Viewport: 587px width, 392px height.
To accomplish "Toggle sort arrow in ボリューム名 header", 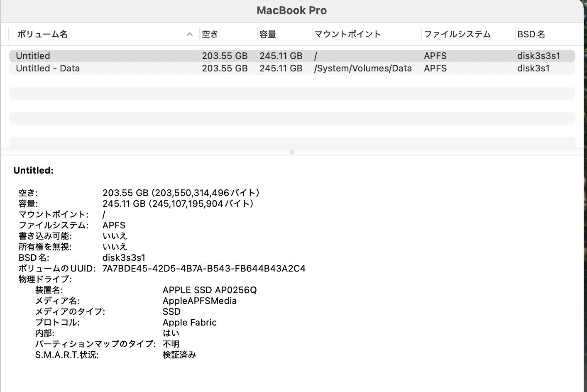I will [190, 34].
